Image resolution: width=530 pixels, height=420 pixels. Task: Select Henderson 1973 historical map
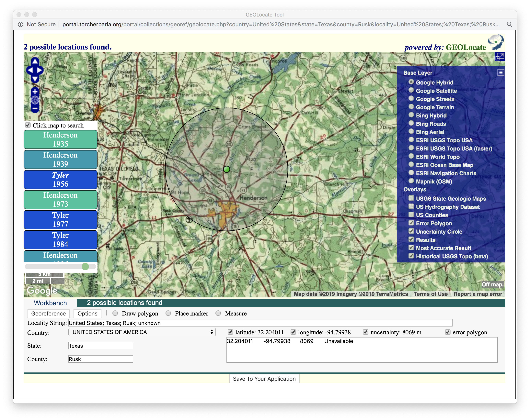[x=61, y=199]
